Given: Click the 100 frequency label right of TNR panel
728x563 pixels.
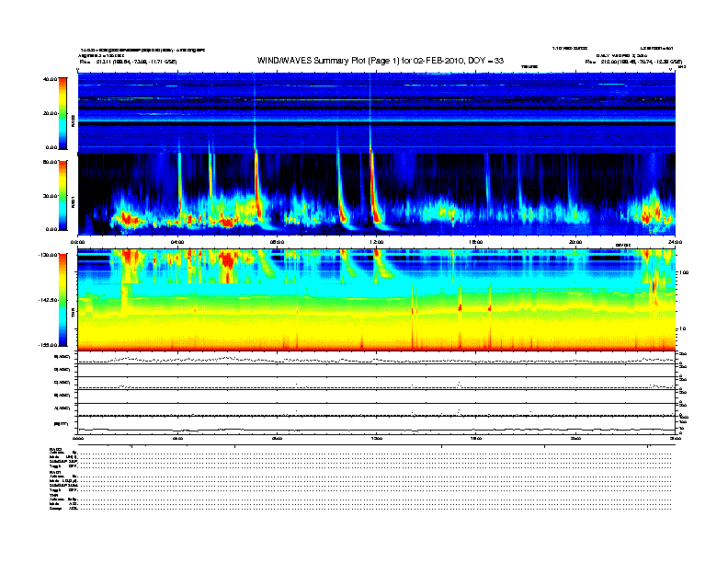Looking at the screenshot, I should (684, 272).
